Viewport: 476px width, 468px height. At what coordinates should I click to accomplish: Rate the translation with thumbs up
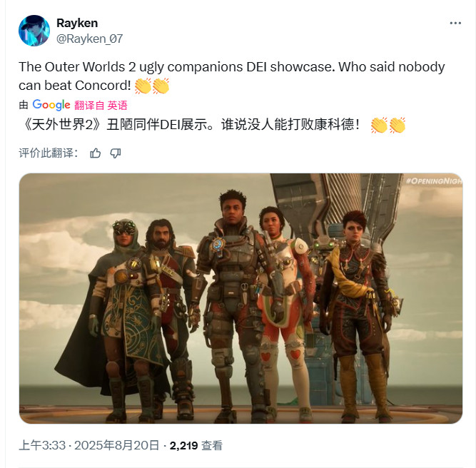(96, 153)
